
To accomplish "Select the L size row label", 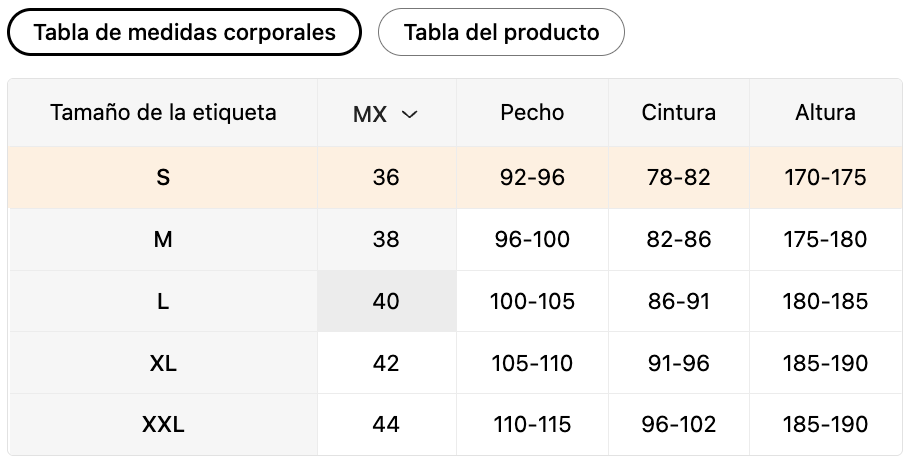I will coord(163,302).
